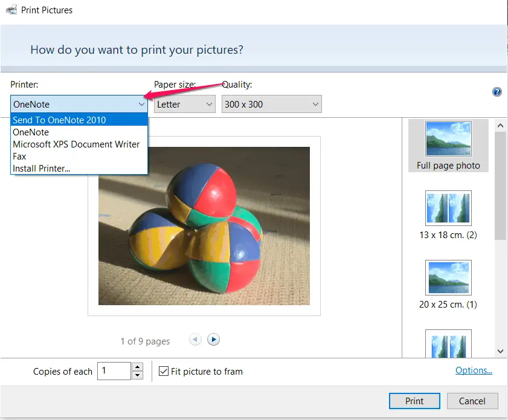The width and height of the screenshot is (508, 420).
Task: Toggle Fit picture to frame checkbox
Action: pyautogui.click(x=164, y=371)
